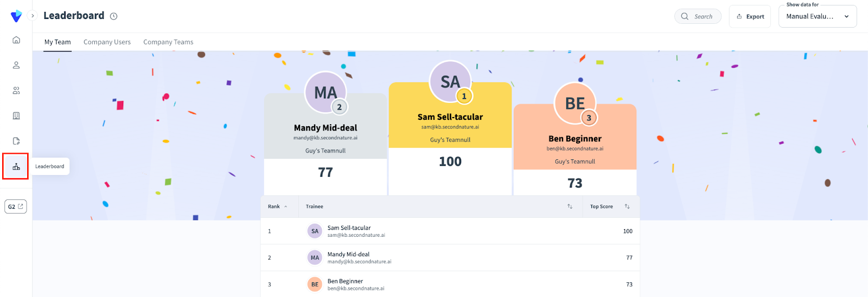Open the Show data for dropdown
This screenshot has width=868, height=297.
pyautogui.click(x=818, y=16)
